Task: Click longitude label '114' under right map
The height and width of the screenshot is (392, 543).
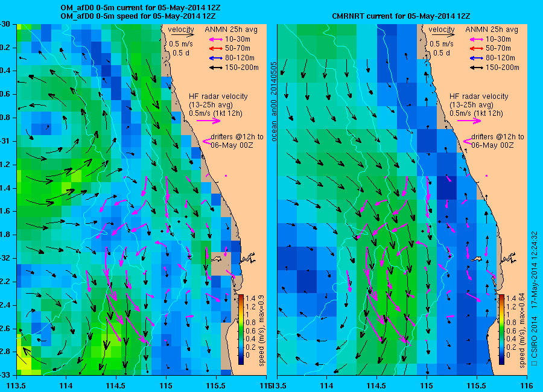Action: point(326,385)
